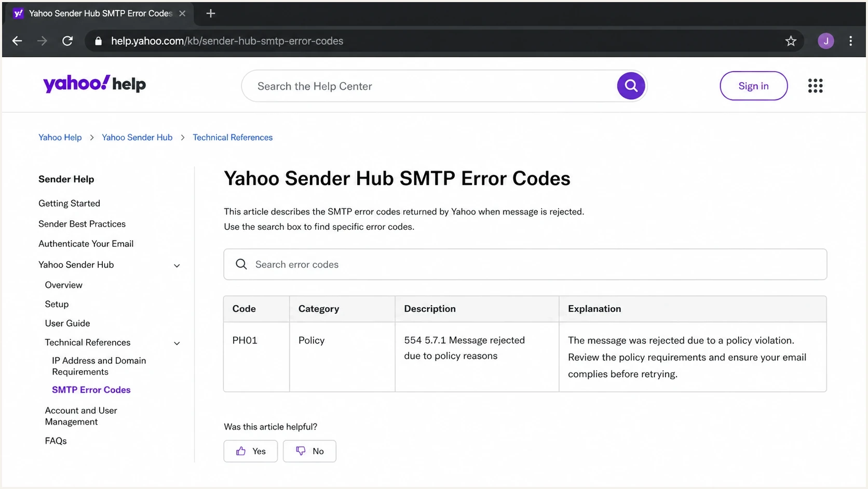
Task: Click the Sender Help sidebar heading
Action: coord(66,179)
